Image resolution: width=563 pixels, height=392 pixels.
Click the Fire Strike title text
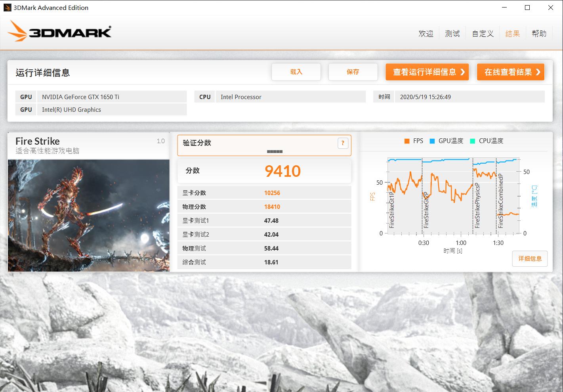click(38, 141)
